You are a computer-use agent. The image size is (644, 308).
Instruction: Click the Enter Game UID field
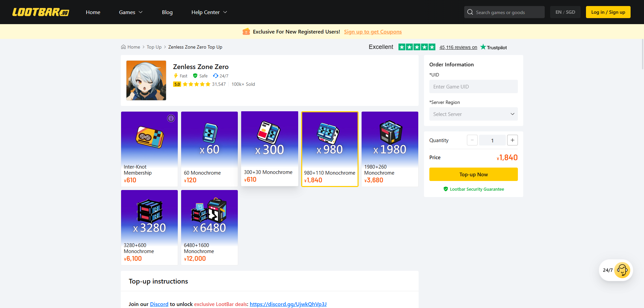click(x=473, y=86)
